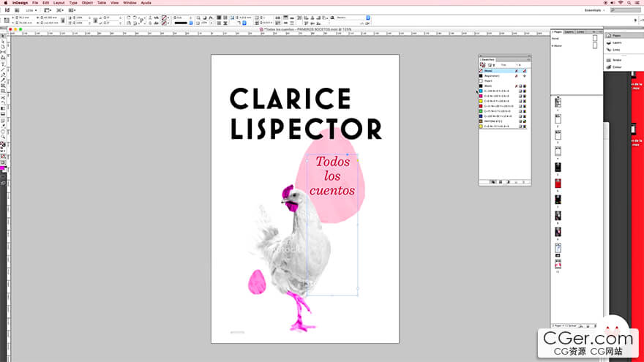Select the Direct Selection tool
The width and height of the screenshot is (644, 362).
[x=3, y=42]
